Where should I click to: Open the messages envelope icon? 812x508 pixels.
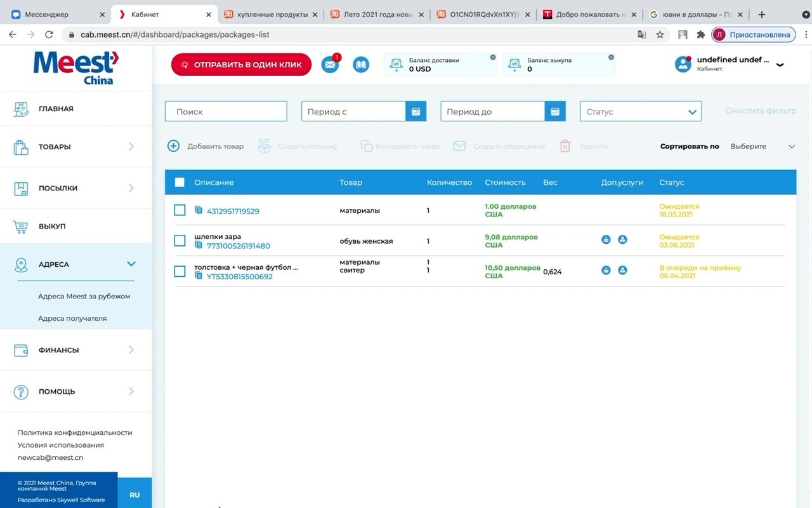(330, 64)
